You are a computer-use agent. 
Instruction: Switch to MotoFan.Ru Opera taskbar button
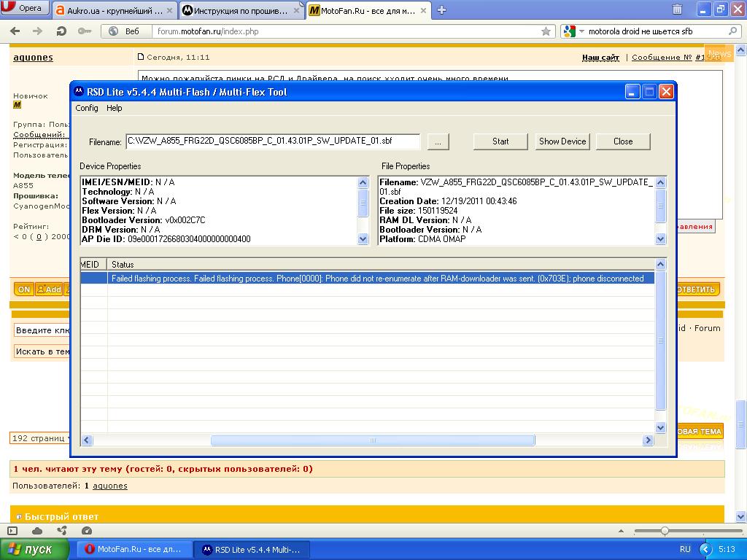135,550
